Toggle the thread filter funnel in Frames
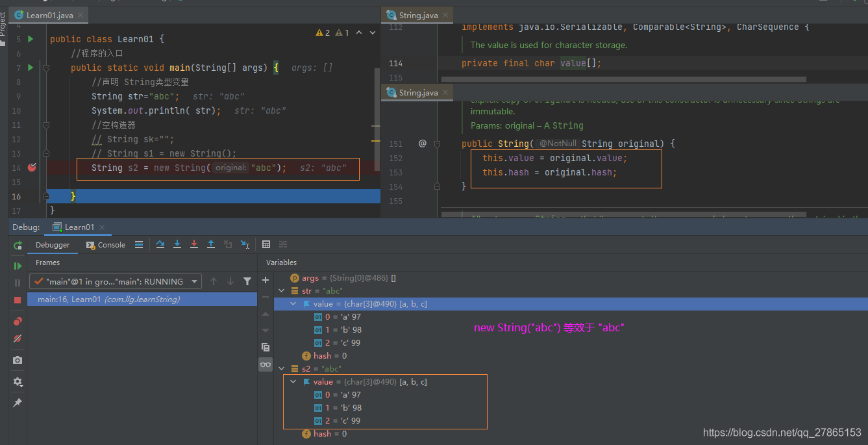The height and width of the screenshot is (445, 868). [247, 281]
